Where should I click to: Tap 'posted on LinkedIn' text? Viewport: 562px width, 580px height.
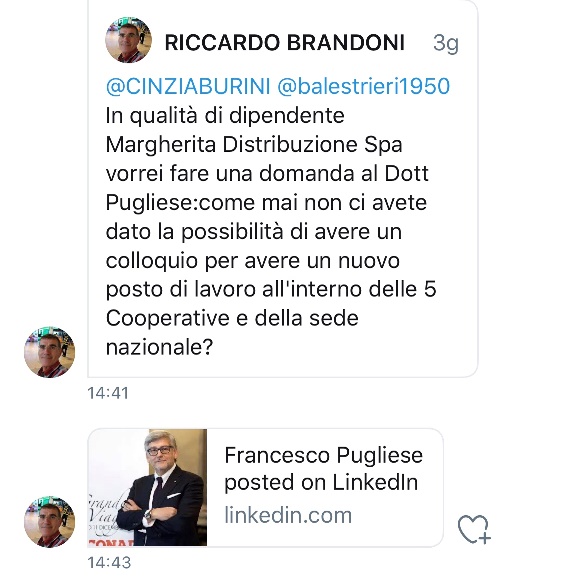pyautogui.click(x=321, y=482)
